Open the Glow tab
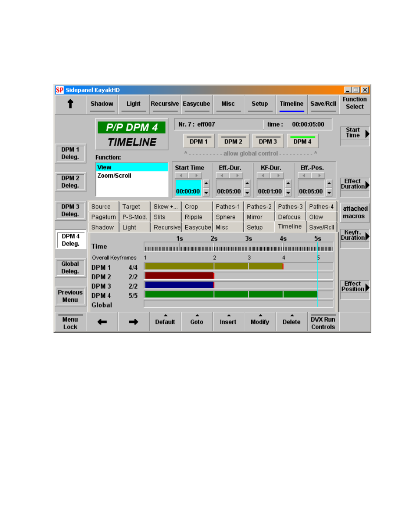The height and width of the screenshot is (532, 414). pos(322,217)
